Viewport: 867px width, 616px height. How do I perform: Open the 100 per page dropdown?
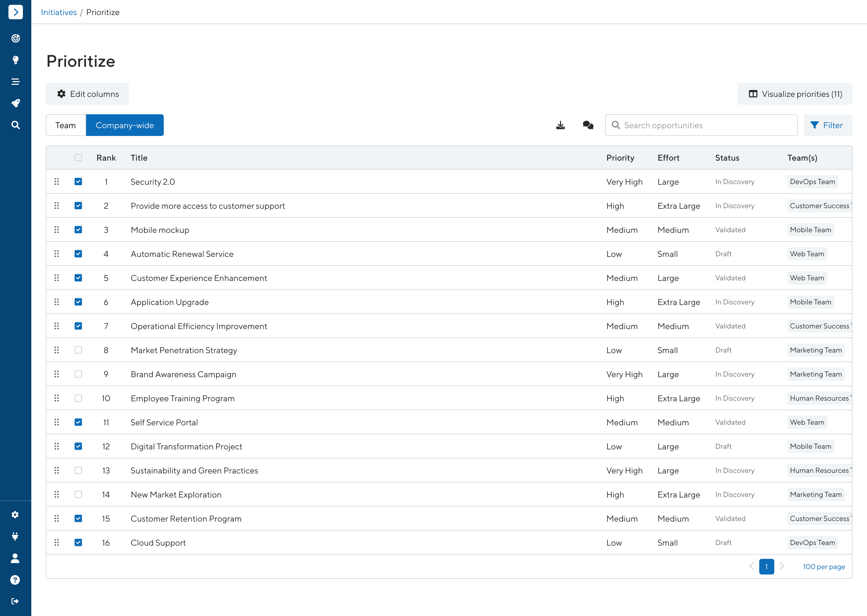click(x=824, y=567)
